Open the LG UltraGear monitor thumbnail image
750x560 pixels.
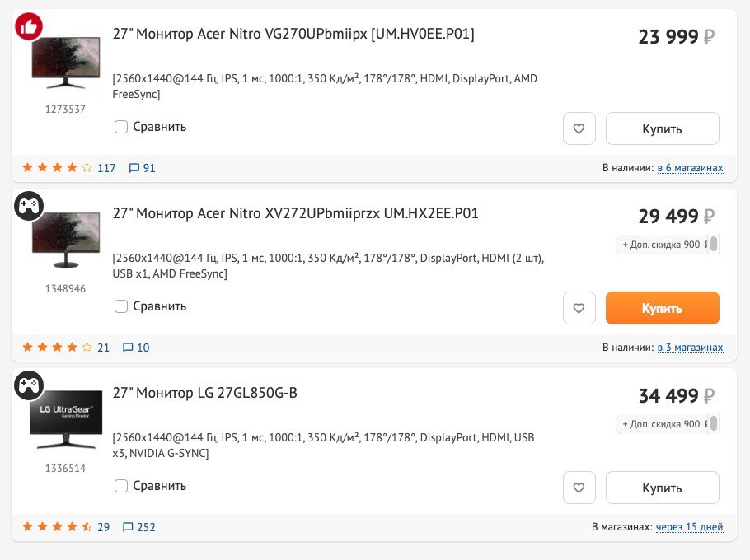(x=66, y=419)
